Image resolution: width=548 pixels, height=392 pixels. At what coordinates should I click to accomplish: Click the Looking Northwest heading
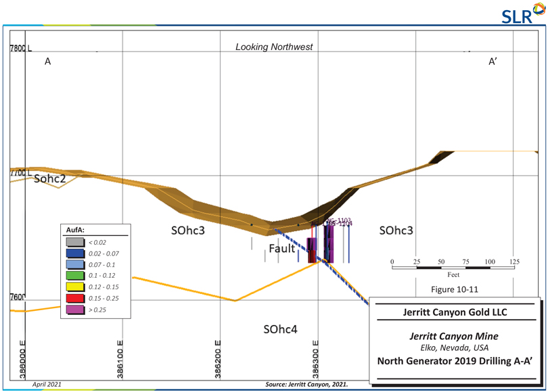(274, 47)
